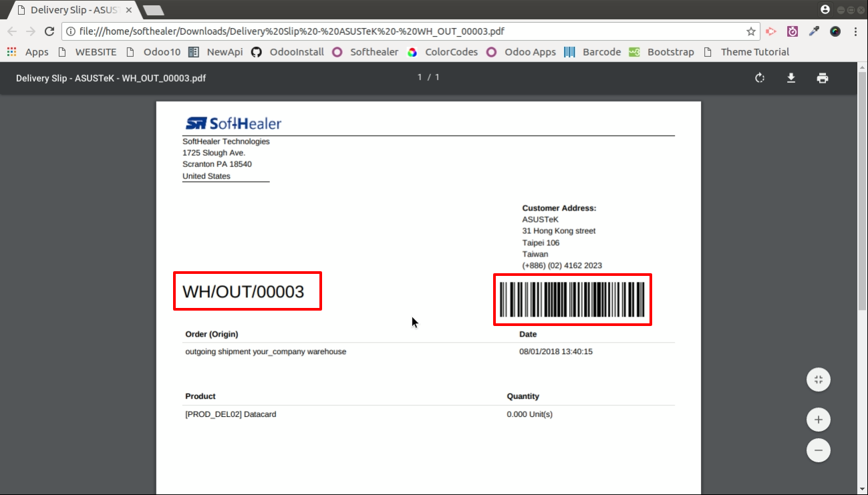
Task: Click the delivery slip barcode
Action: point(572,299)
